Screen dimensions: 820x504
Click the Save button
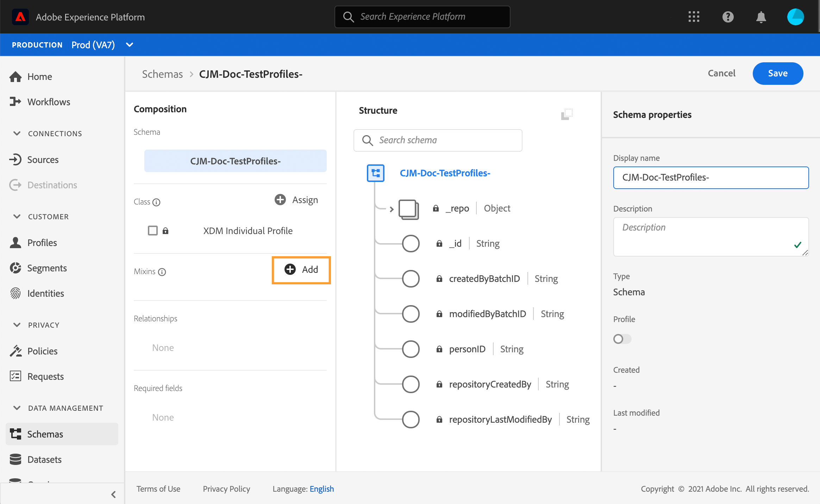click(777, 73)
